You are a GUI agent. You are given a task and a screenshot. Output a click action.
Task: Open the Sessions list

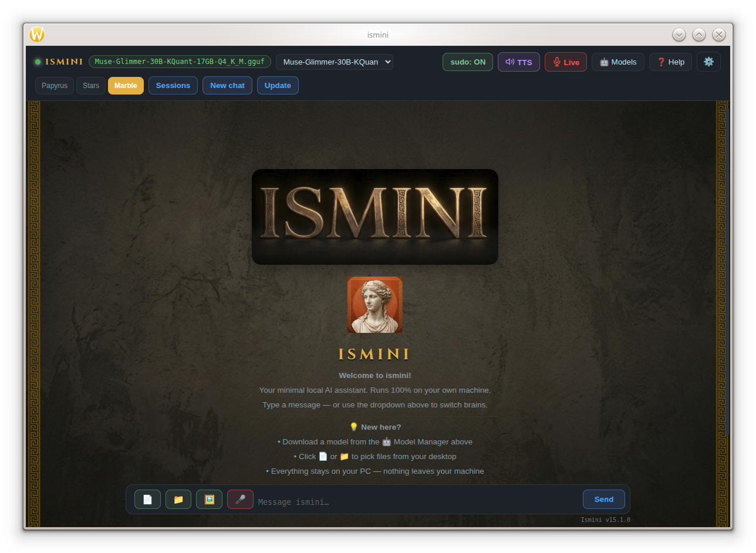[x=173, y=86]
